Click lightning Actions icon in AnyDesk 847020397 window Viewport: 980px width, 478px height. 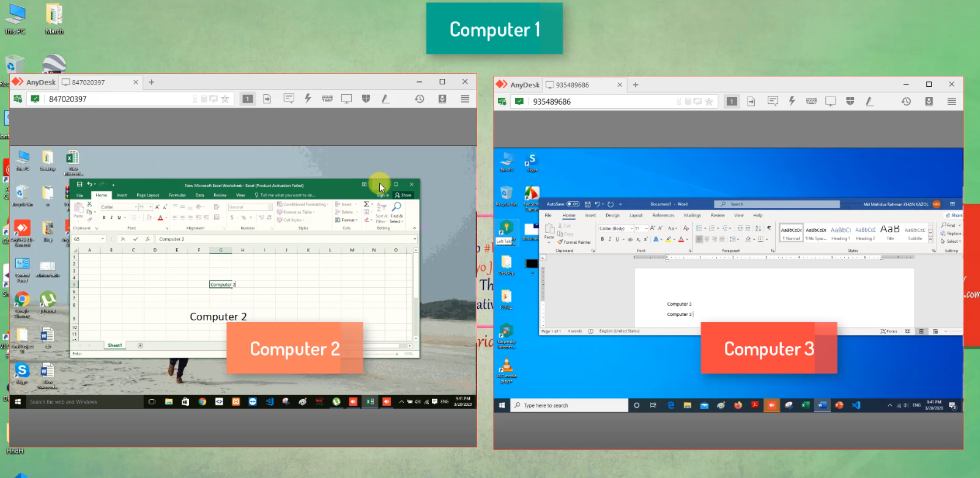[308, 98]
